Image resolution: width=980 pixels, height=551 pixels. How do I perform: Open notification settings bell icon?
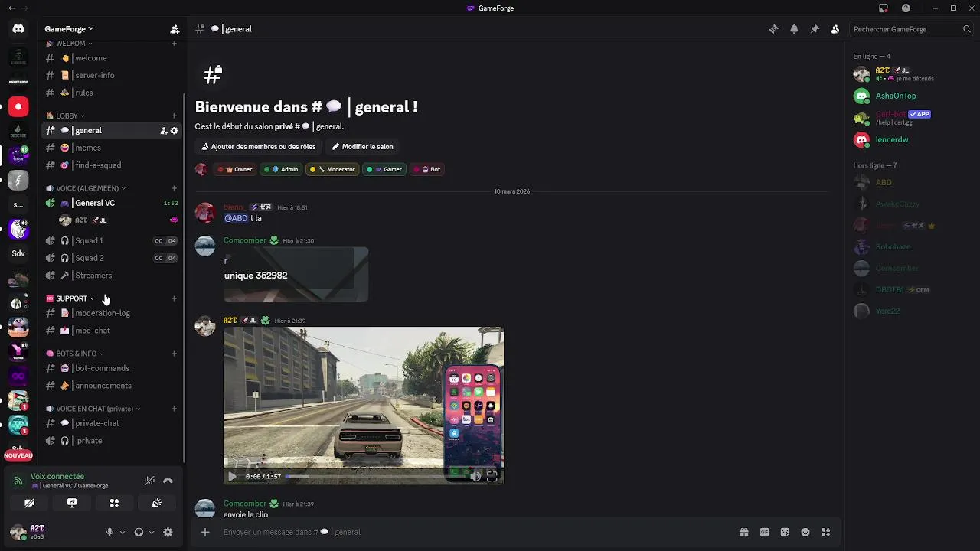(x=794, y=29)
